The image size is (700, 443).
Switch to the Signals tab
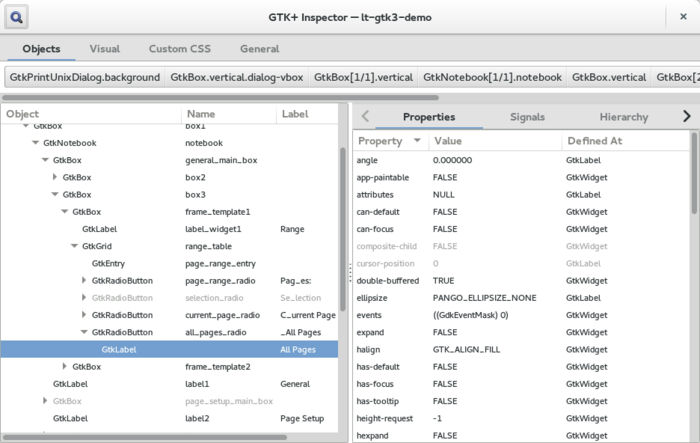coord(527,117)
